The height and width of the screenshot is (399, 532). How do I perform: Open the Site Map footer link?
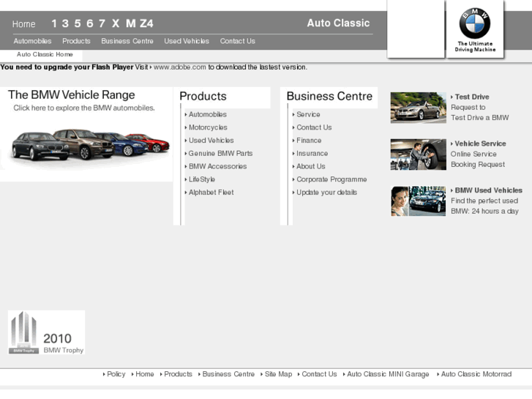click(278, 374)
